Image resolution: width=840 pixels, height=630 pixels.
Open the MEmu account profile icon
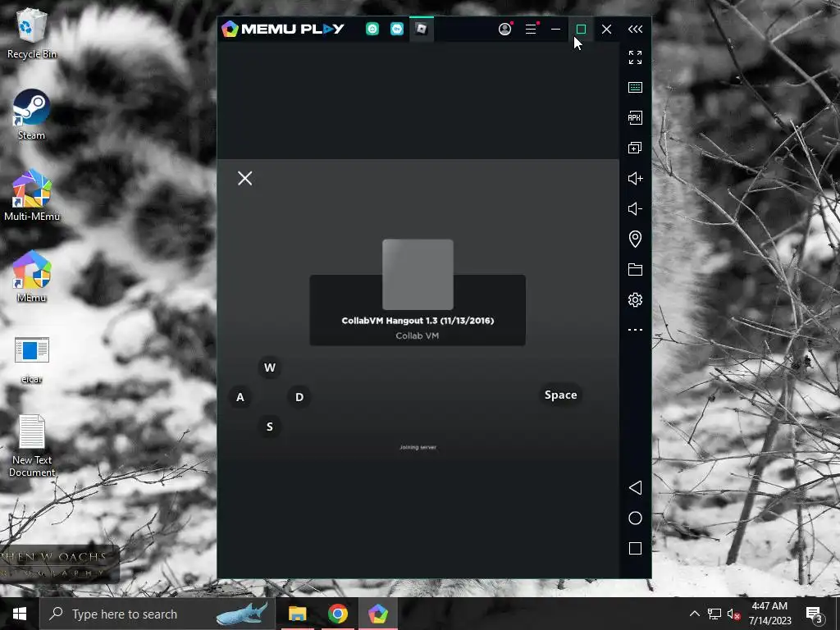tap(504, 29)
